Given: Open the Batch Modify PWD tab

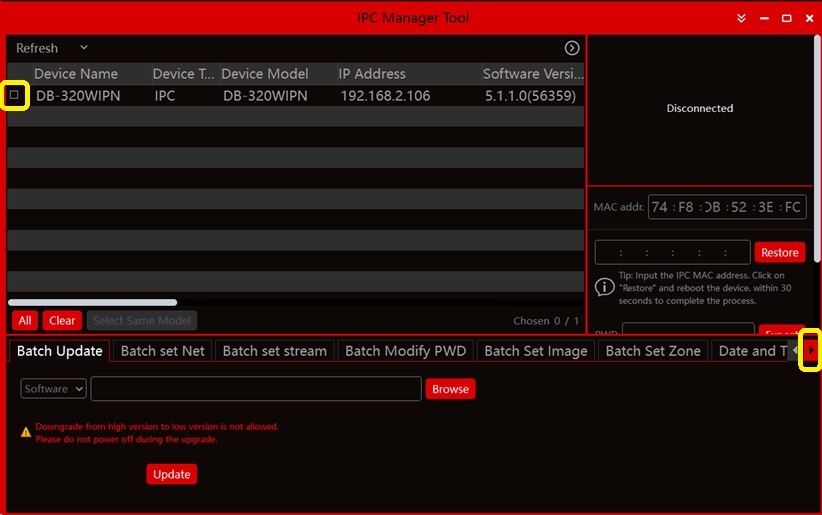Looking at the screenshot, I should (405, 351).
